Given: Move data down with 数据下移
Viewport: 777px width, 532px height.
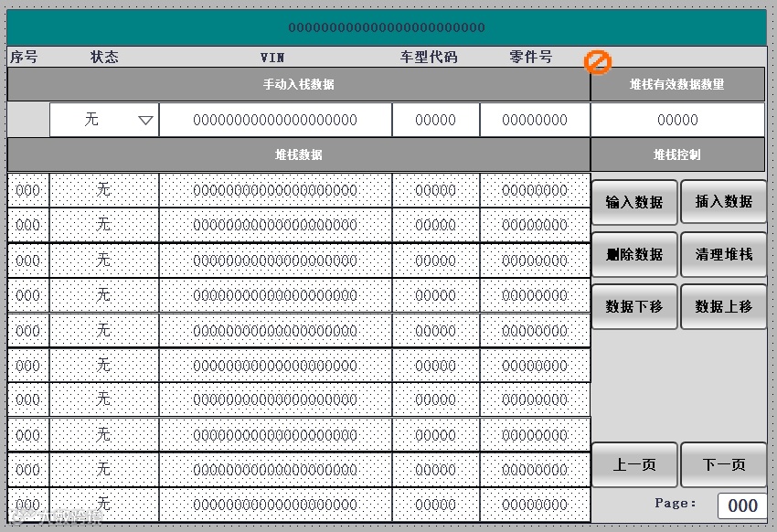Looking at the screenshot, I should [x=634, y=306].
